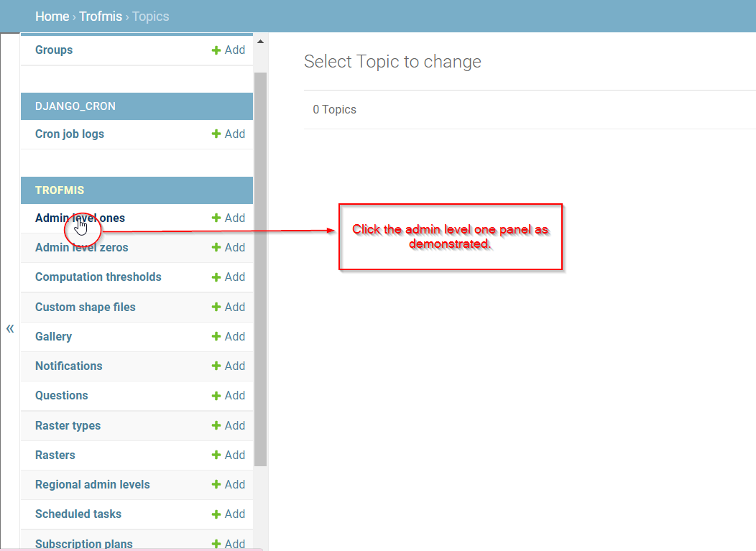Add a new Admin level zero
Viewport: 756px width, 551px height.
(x=229, y=247)
